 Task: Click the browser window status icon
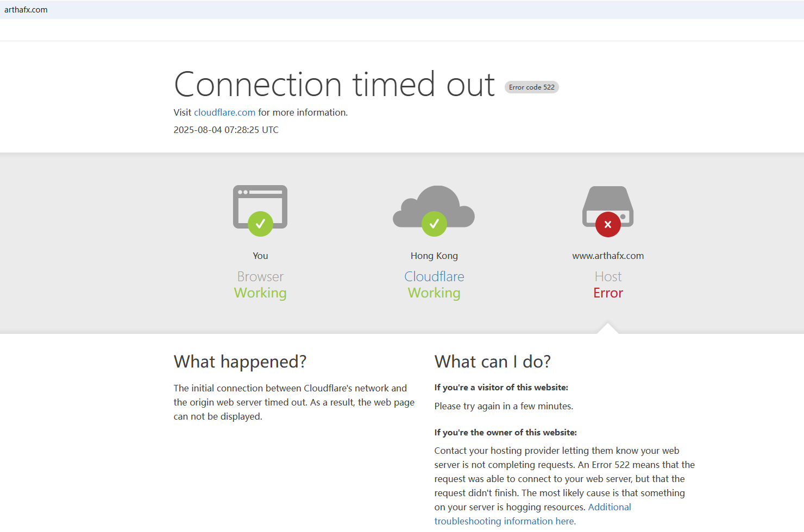(x=260, y=211)
